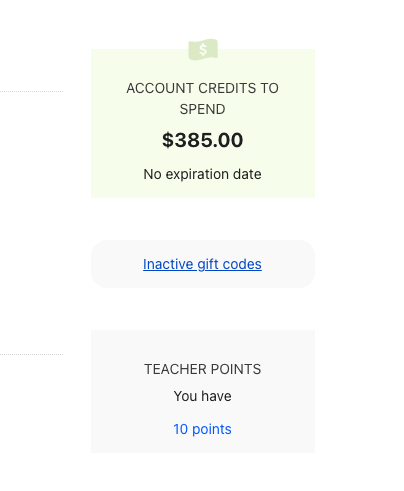Image resolution: width=404 pixels, height=491 pixels.
Task: Click the dotted divider beside teacher points
Action: coord(31,354)
